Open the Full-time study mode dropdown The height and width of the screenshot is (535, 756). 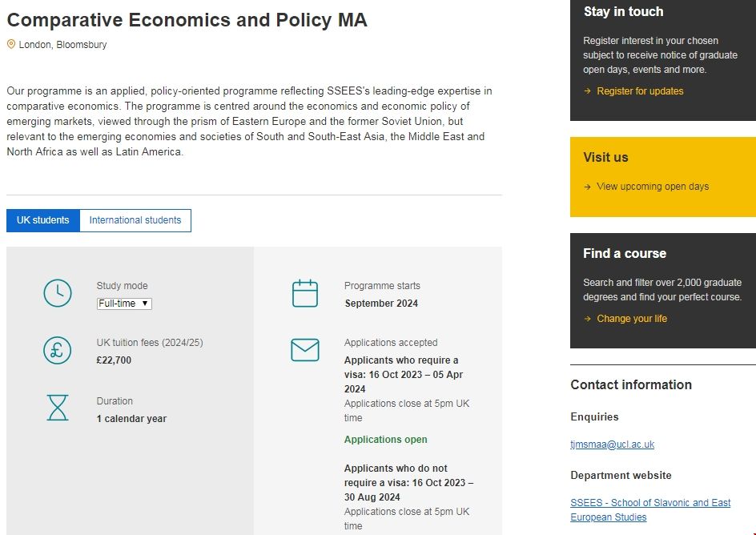click(124, 304)
